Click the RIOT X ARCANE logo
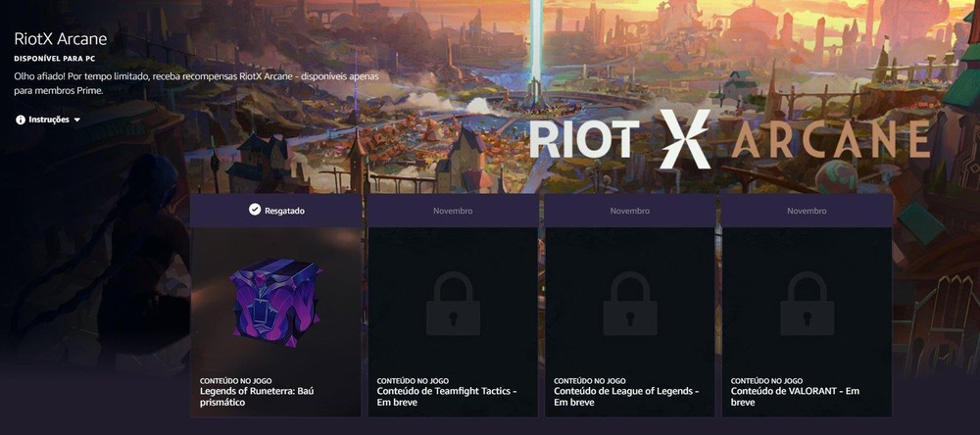Viewport: 980px width, 435px height. coord(730,139)
